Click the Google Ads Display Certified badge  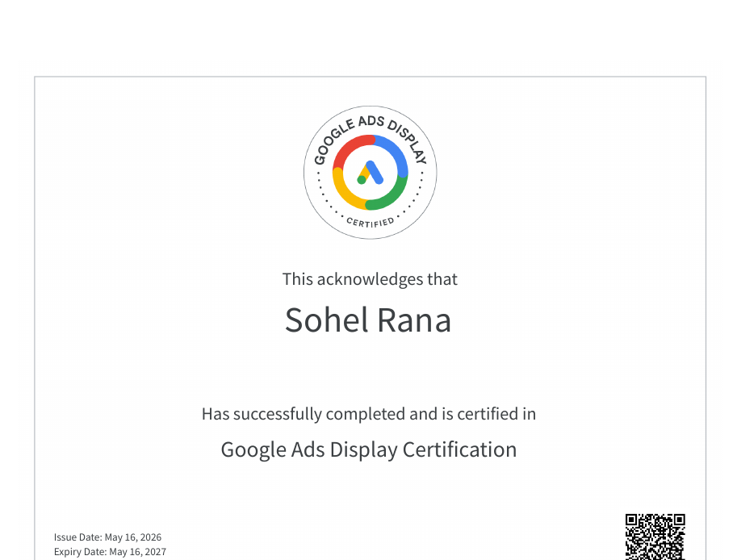[370, 173]
